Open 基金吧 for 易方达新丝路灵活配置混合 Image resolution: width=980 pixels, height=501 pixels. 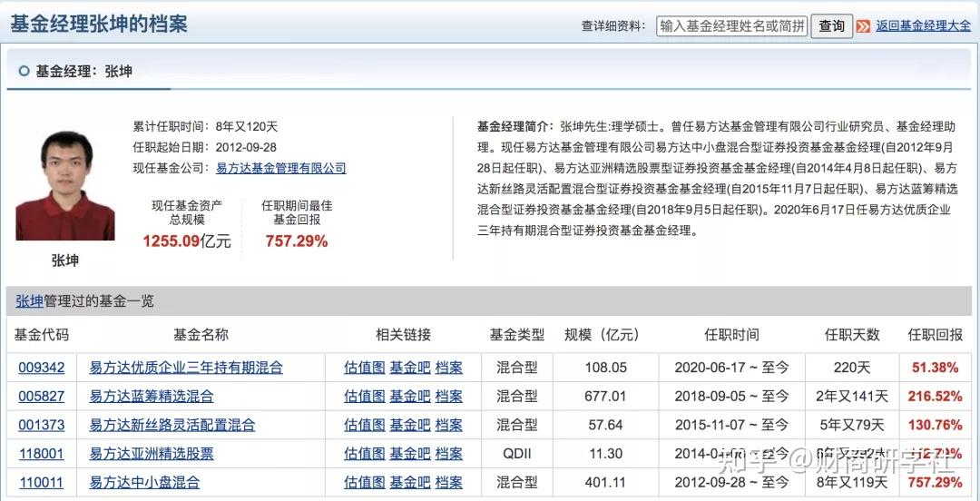coord(410,426)
